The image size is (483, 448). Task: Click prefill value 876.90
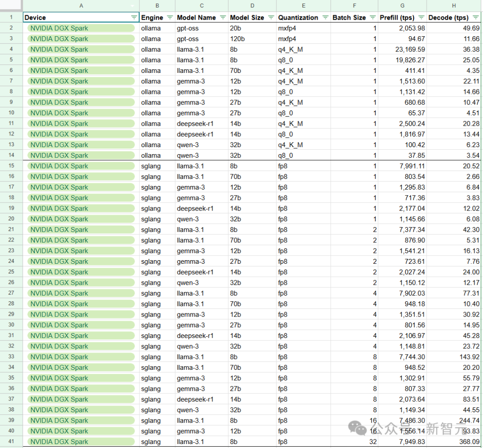click(402, 240)
